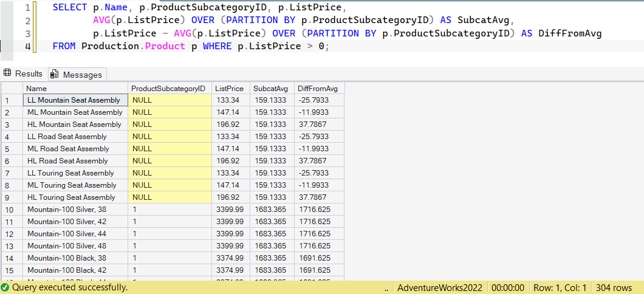Select the 'Mountain-100 Silver, 38' cell
The image size is (644, 294).
click(75, 210)
